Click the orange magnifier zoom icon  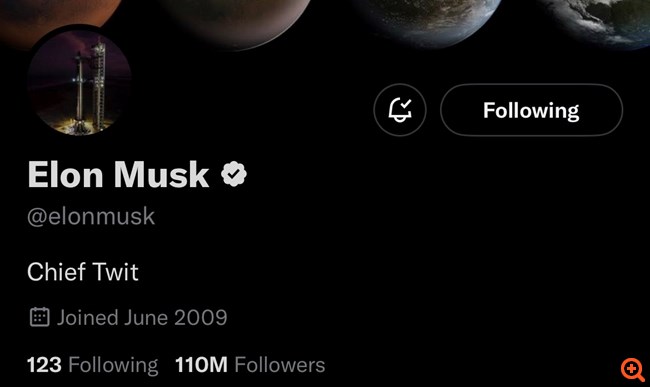coord(632,369)
